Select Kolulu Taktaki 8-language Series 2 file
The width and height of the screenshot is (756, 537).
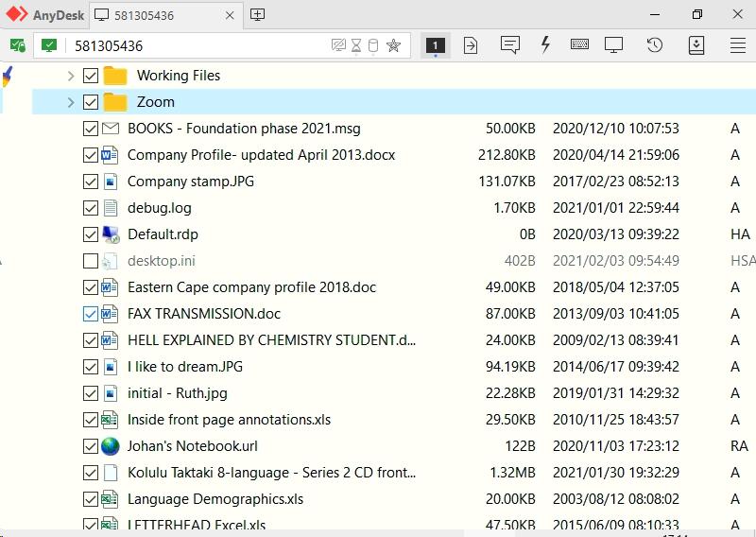coord(271,473)
